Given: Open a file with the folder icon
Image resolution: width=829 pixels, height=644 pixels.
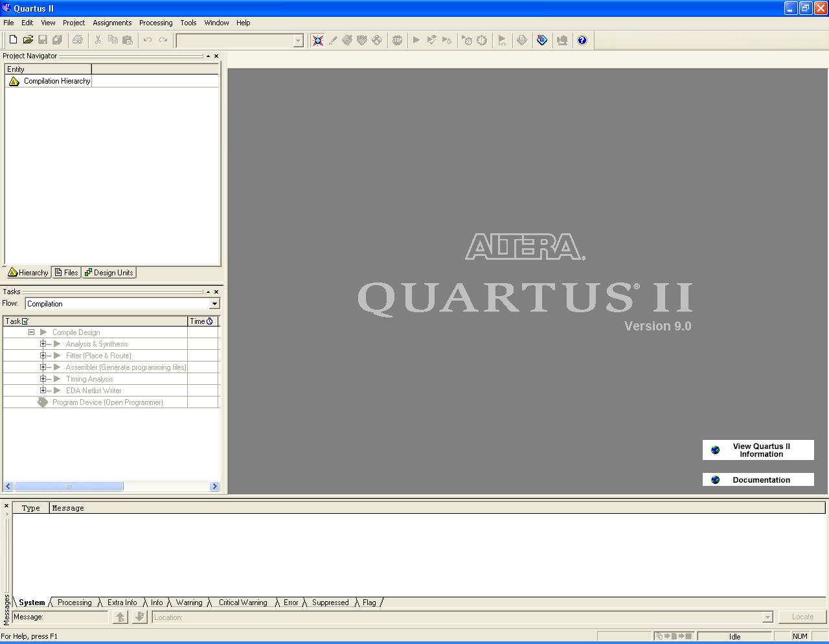Looking at the screenshot, I should pos(28,40).
